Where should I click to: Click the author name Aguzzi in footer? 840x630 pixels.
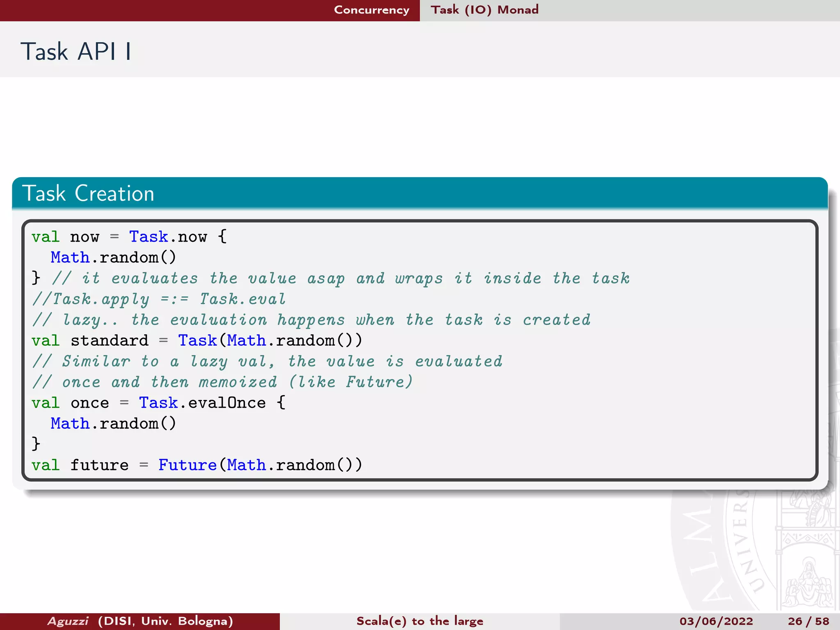(x=68, y=621)
